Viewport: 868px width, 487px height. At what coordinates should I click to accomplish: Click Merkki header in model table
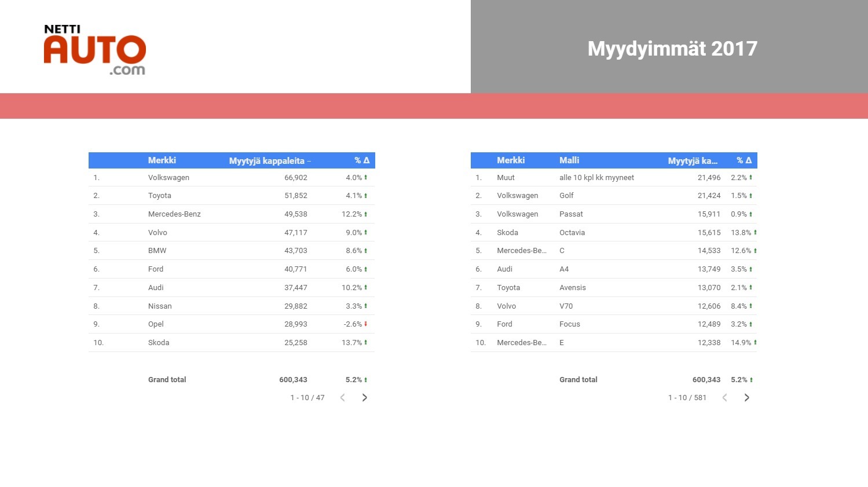pos(510,160)
